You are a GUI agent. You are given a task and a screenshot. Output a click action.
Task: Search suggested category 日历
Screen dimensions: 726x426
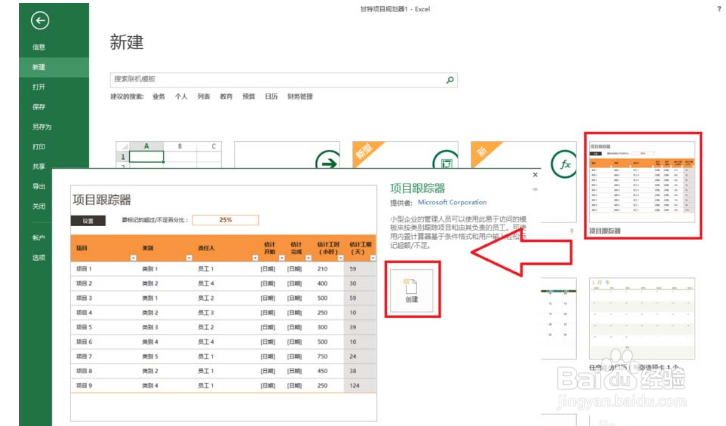click(x=271, y=96)
